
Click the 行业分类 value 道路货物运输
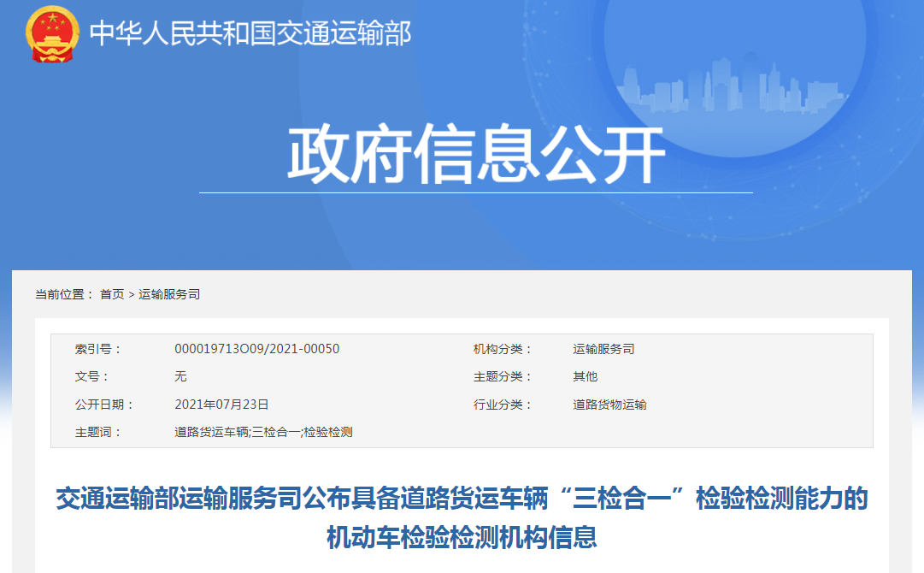(x=609, y=405)
